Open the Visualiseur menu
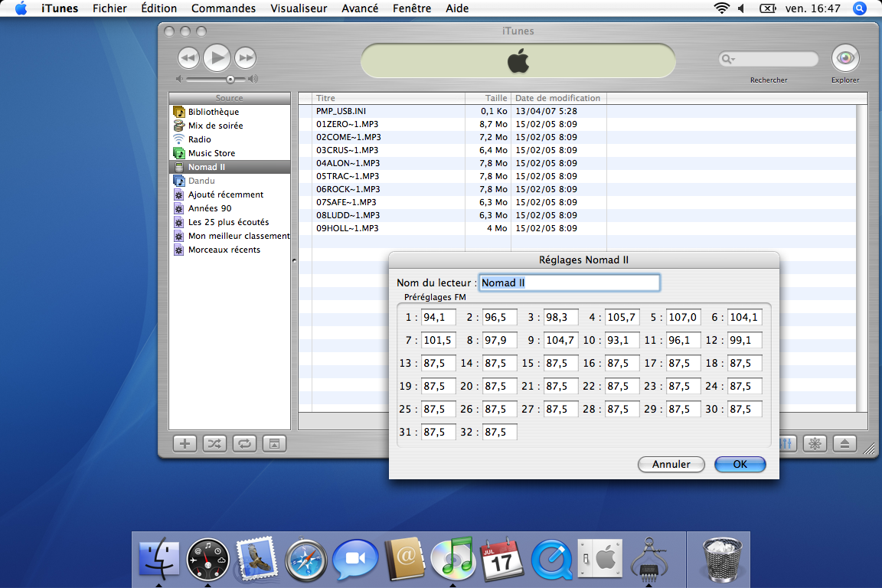 pos(299,8)
